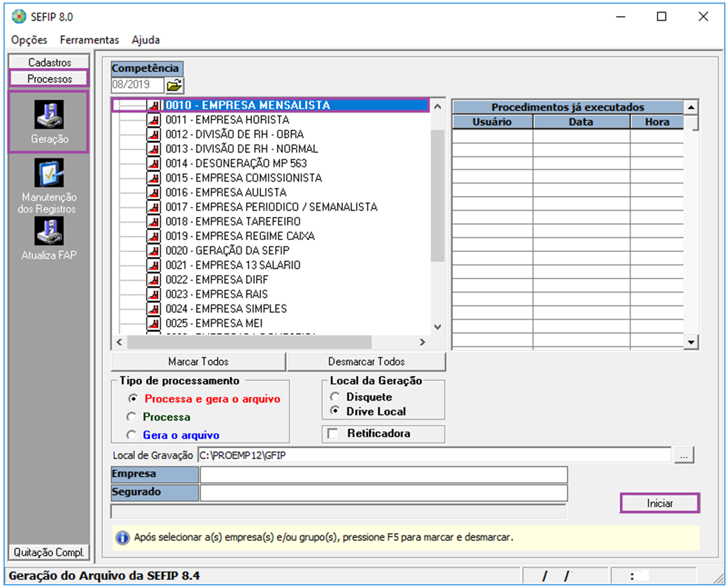The image size is (728, 587).
Task: Click the Marcar Todos button
Action: click(x=198, y=362)
